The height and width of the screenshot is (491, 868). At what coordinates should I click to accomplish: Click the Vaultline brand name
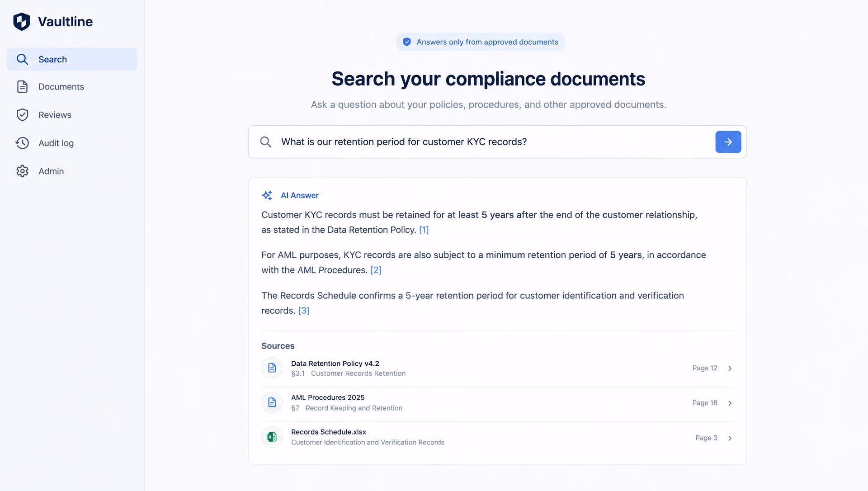point(65,22)
